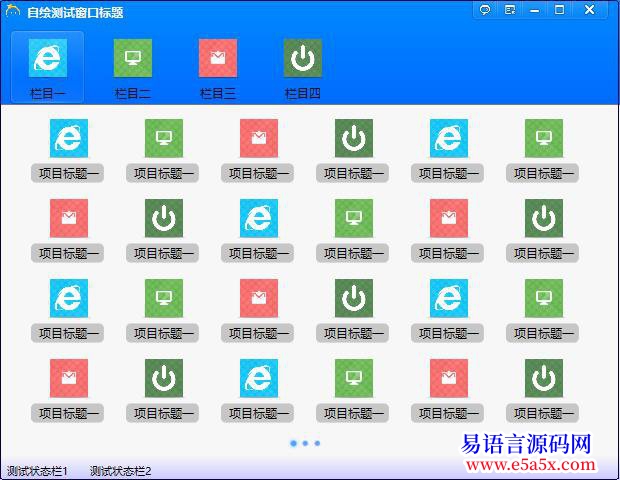Maximize the 自绘测试窗口标题 window
The height and width of the screenshot is (480, 620).
click(560, 10)
